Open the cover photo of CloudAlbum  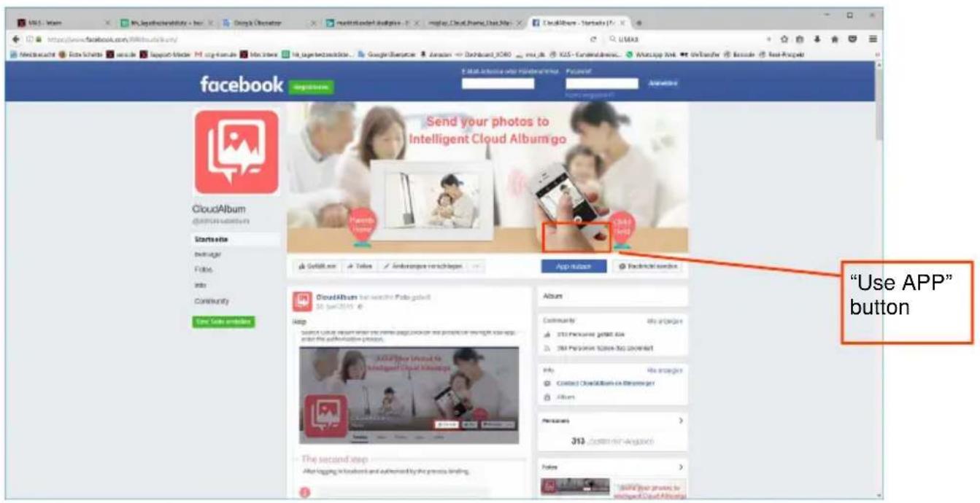point(487,177)
